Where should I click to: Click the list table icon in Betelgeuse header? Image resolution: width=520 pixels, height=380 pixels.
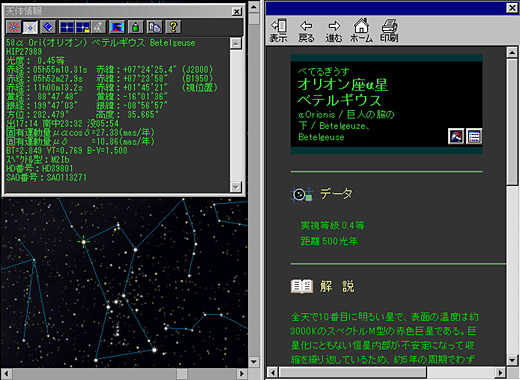pyautogui.click(x=474, y=136)
